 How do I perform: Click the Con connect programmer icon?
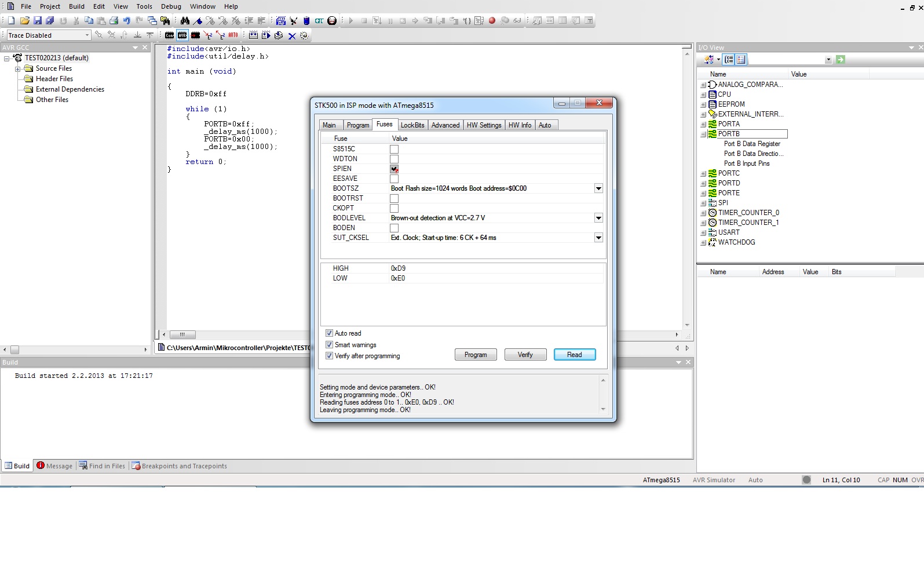[x=170, y=35]
